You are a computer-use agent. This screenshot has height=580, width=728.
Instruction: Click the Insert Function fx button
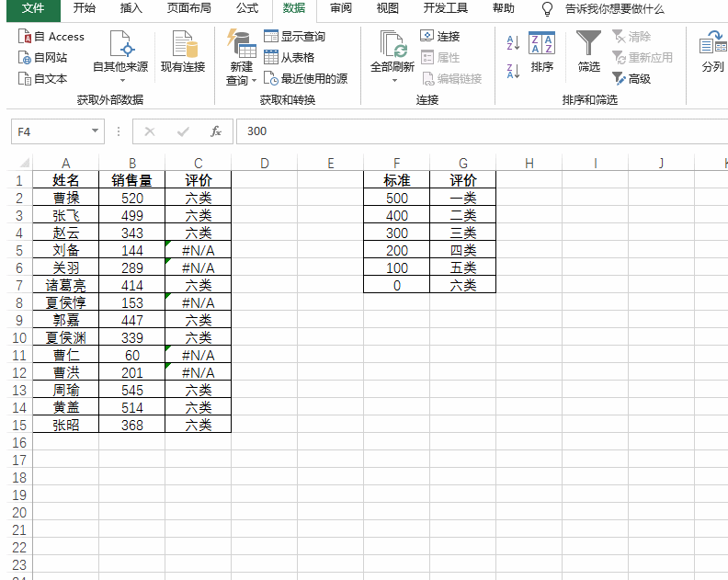[x=216, y=131]
